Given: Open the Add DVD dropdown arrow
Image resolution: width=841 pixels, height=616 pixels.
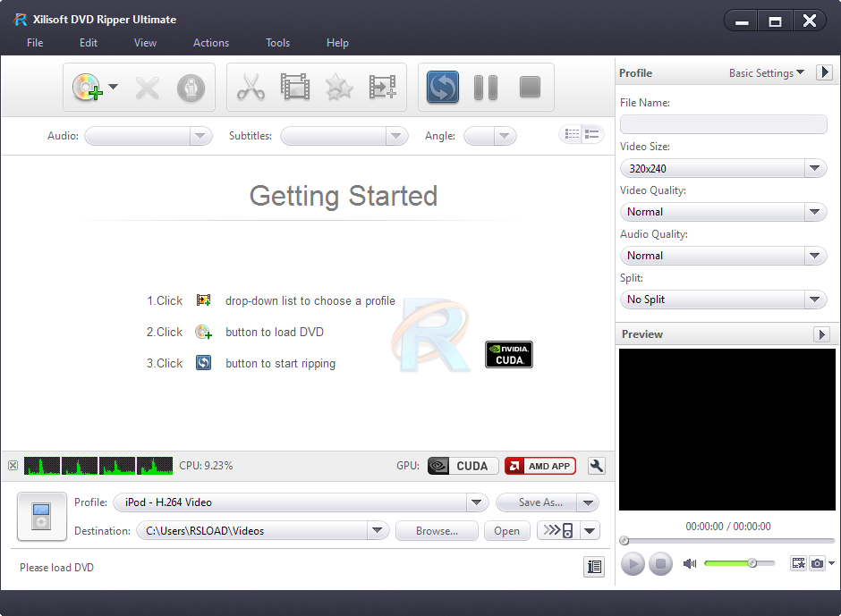Looking at the screenshot, I should (113, 87).
